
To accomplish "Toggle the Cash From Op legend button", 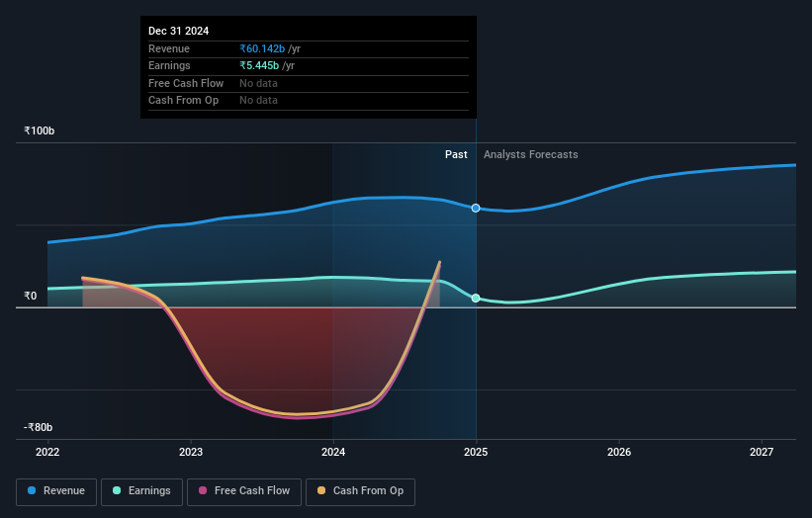I will [360, 491].
